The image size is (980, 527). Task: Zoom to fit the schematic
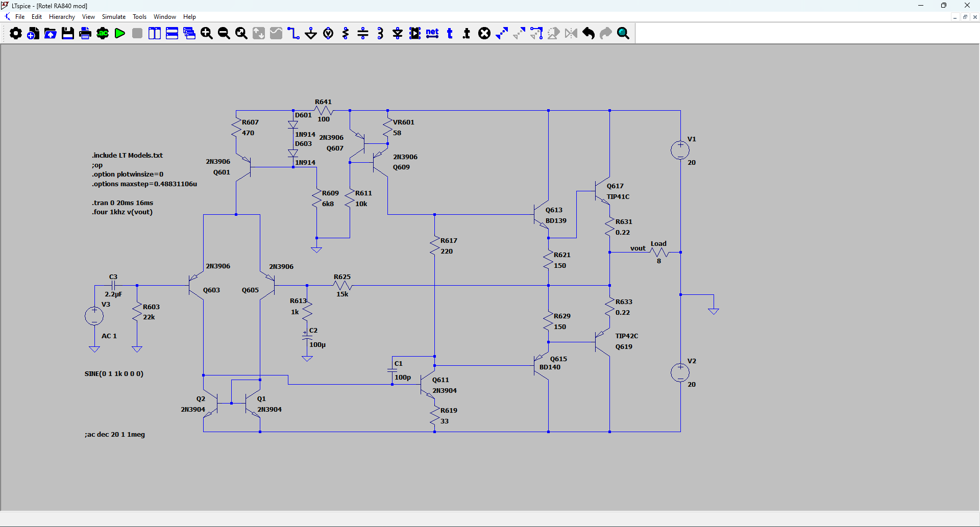tap(241, 34)
